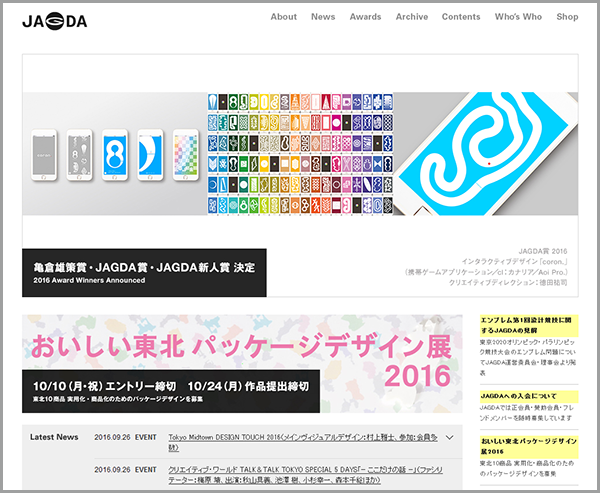This screenshot has width=600, height=493.
Task: Click the first 2016.09.26 EVENT date label
Action: [126, 437]
